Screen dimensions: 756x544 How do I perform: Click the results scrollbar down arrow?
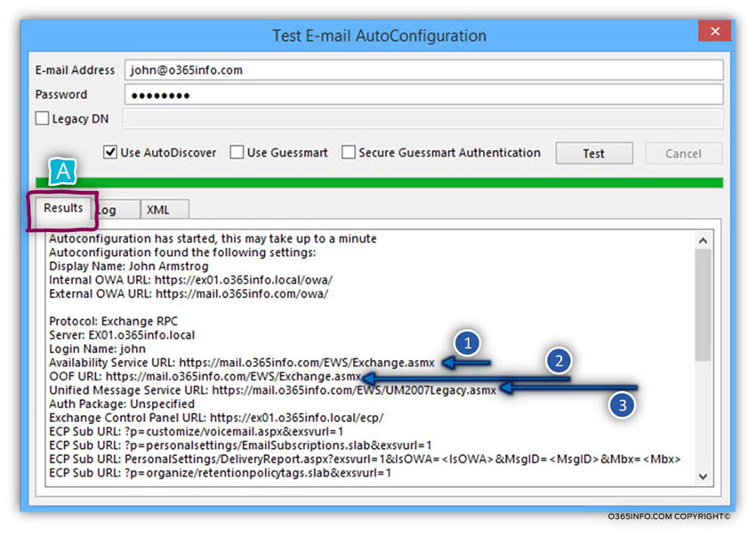703,476
